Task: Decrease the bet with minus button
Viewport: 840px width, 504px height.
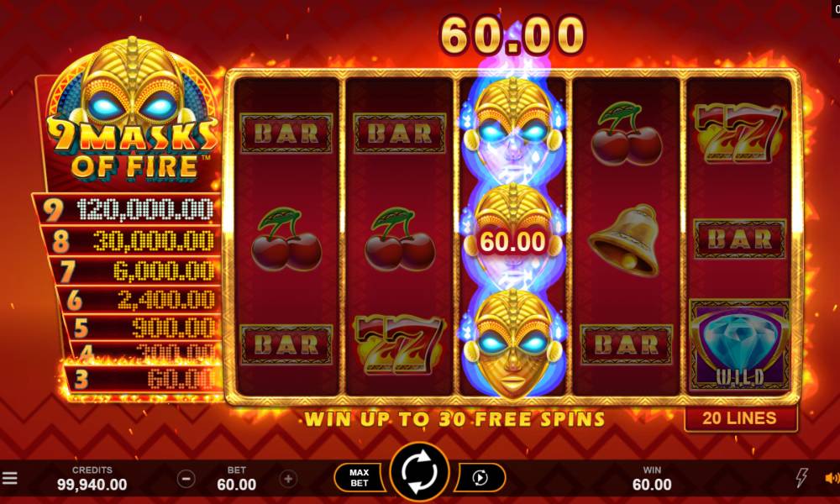Action: coord(186,478)
